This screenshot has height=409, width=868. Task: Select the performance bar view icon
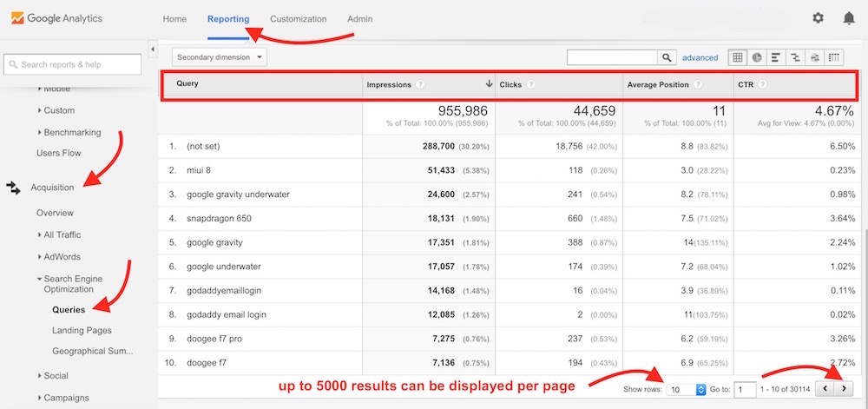tap(776, 57)
